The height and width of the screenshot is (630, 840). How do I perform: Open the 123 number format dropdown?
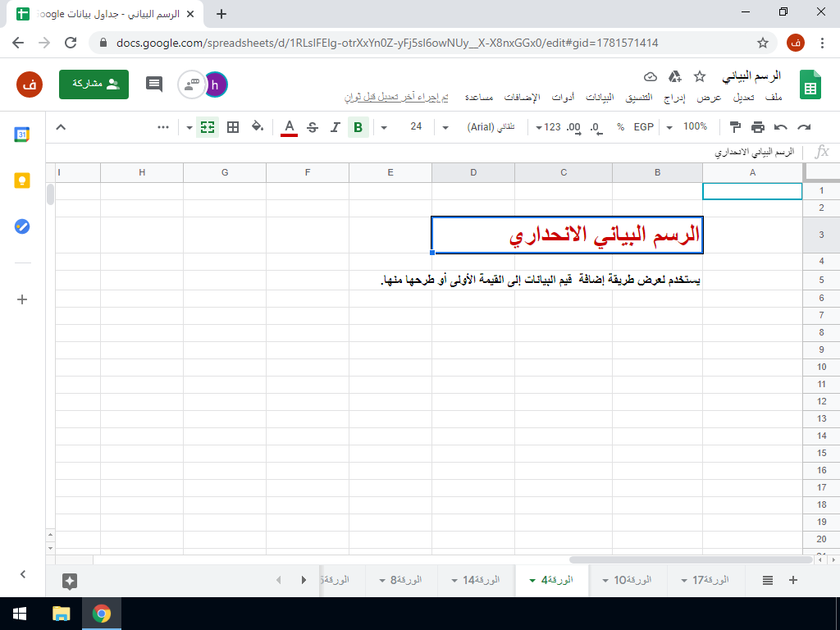(547, 127)
